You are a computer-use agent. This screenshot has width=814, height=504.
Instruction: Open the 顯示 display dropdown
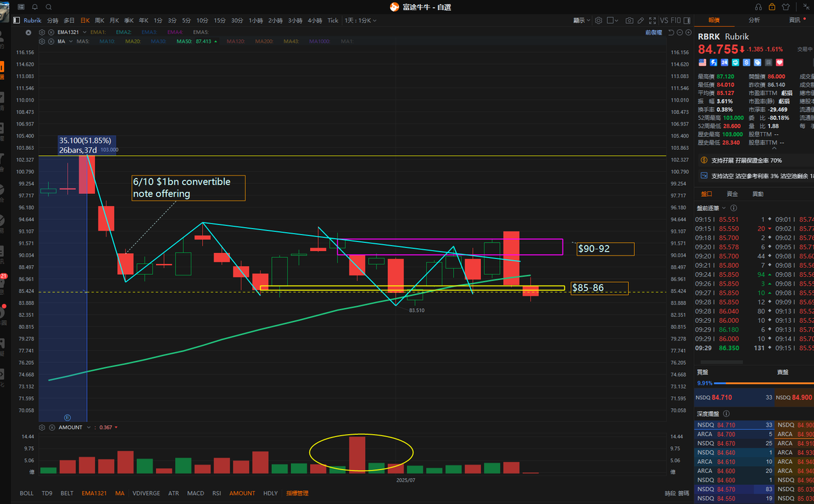click(581, 20)
